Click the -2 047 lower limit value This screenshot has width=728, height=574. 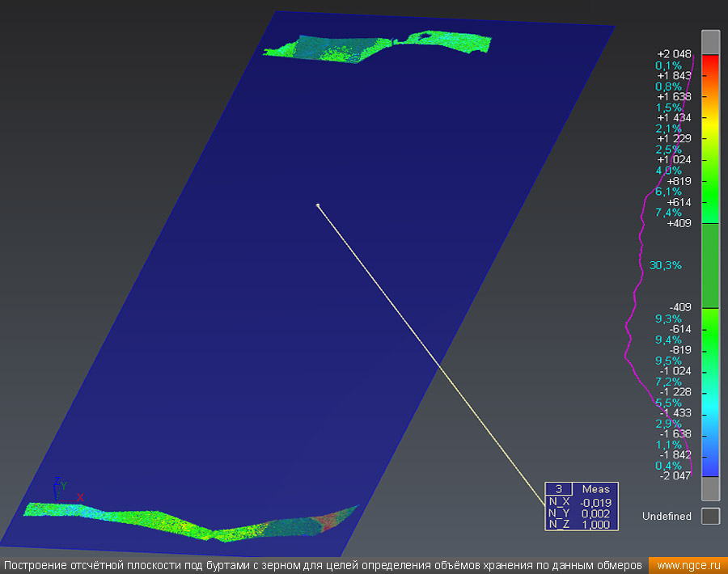[x=675, y=476]
